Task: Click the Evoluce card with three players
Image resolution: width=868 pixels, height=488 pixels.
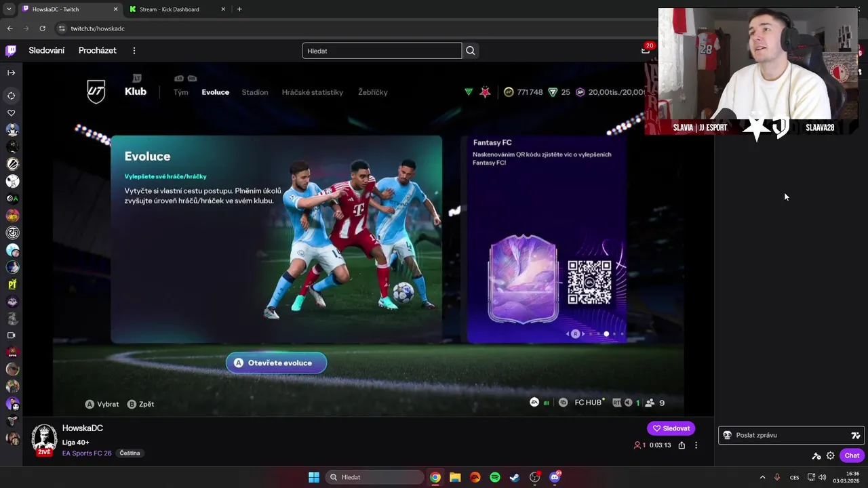Action: click(x=277, y=239)
